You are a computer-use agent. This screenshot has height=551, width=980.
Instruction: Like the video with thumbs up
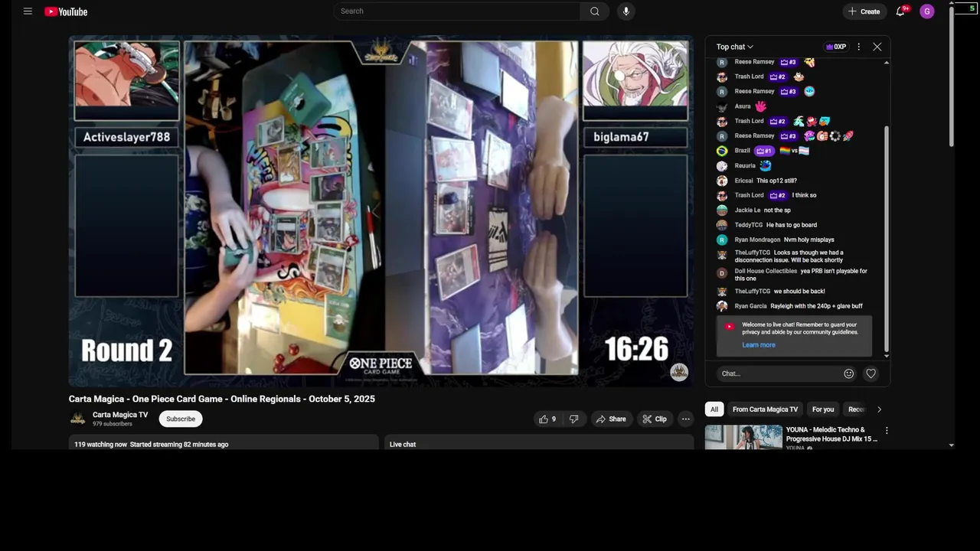(547, 419)
